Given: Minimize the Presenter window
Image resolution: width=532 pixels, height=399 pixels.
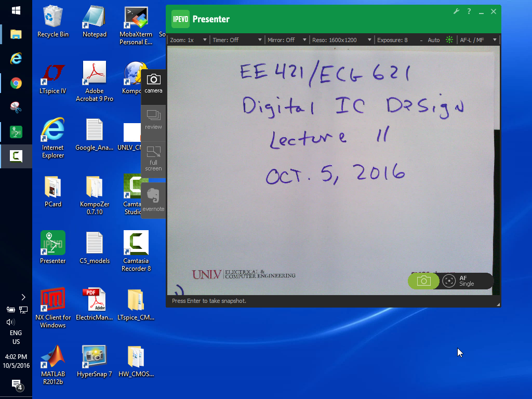Looking at the screenshot, I should pos(481,12).
